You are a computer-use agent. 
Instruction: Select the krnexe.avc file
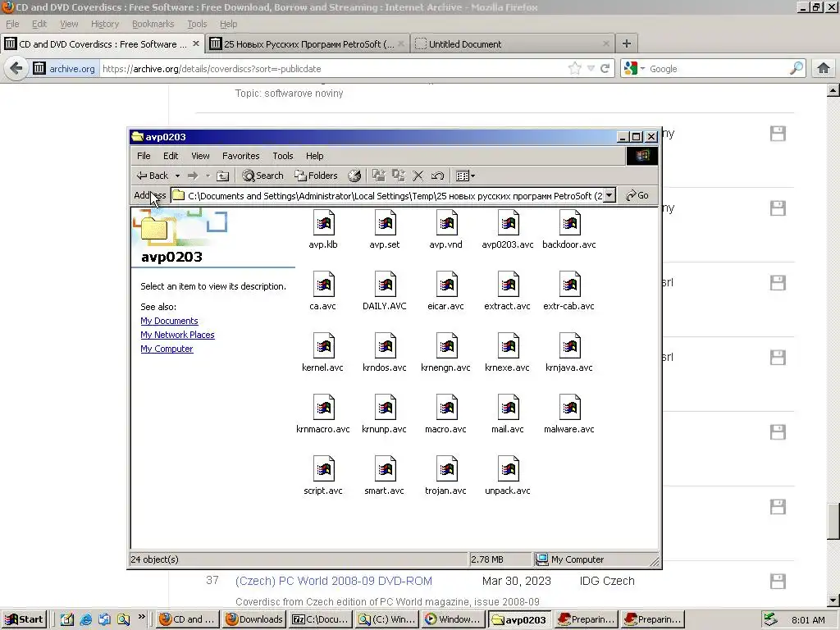(x=507, y=354)
